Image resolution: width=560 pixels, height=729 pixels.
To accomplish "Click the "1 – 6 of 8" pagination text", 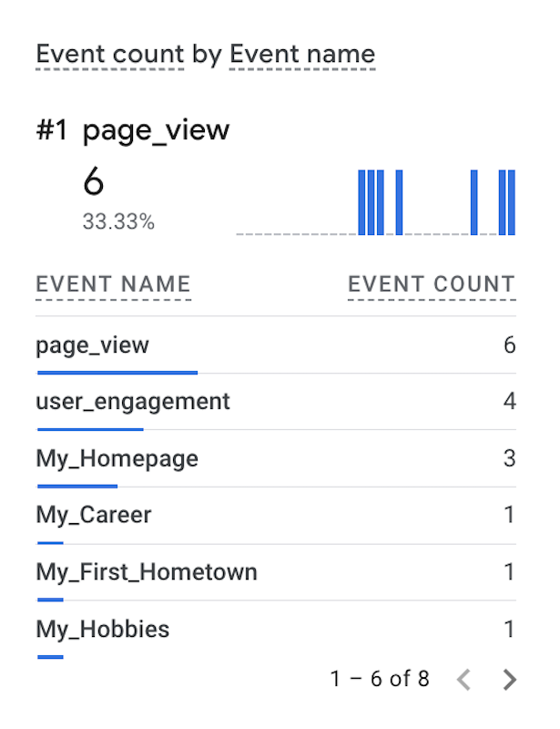I will 380,679.
